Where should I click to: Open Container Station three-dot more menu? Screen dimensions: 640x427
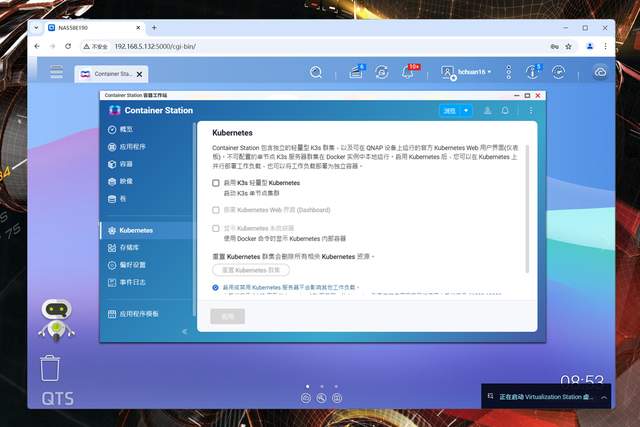click(x=531, y=111)
